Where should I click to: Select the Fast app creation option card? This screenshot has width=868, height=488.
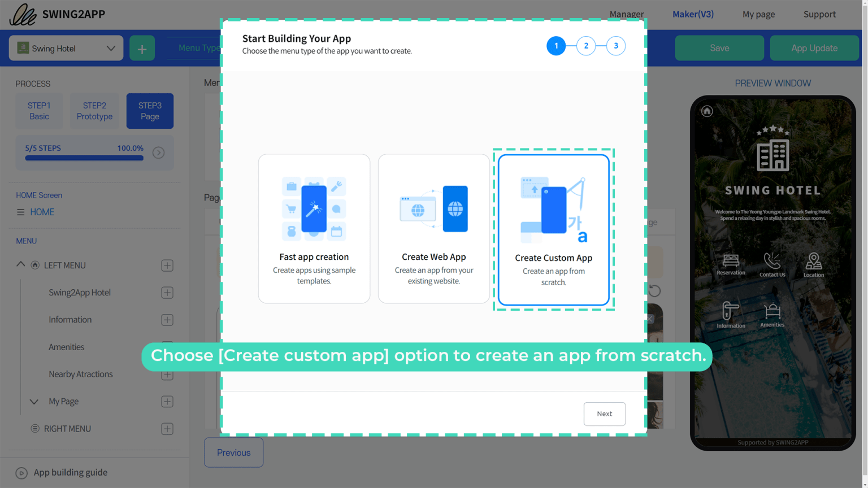(314, 228)
